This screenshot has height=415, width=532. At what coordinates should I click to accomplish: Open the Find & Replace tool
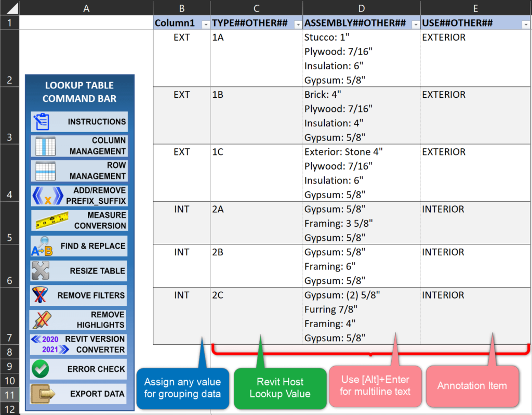pos(79,245)
